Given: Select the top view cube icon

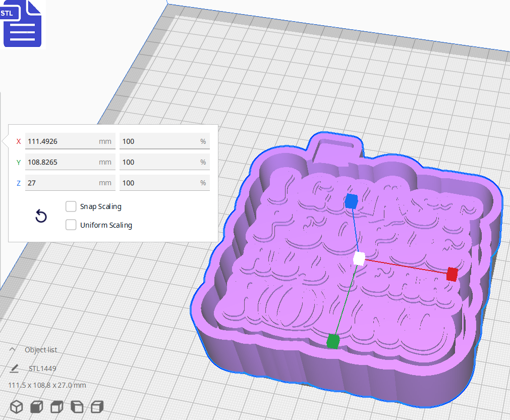Looking at the screenshot, I should [x=56, y=406].
